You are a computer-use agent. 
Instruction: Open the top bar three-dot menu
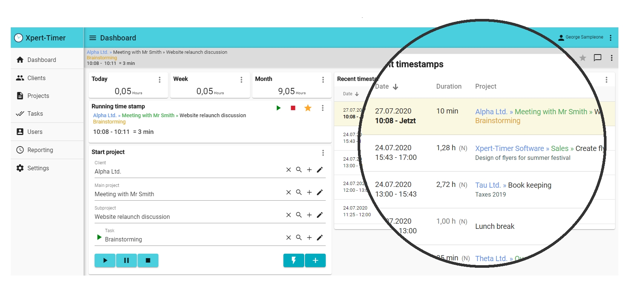pyautogui.click(x=611, y=37)
